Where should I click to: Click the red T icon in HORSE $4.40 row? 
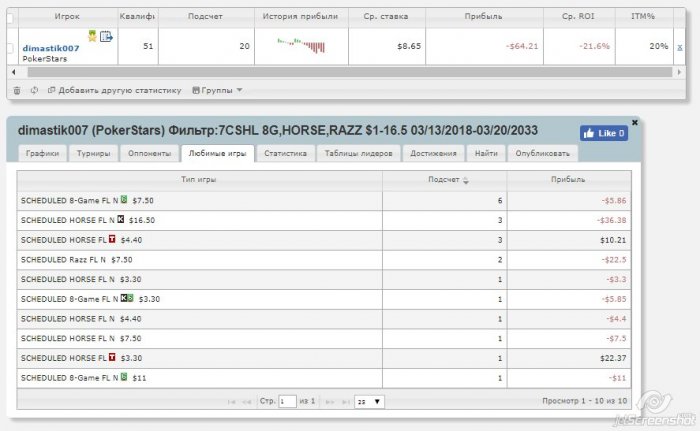coord(112,239)
